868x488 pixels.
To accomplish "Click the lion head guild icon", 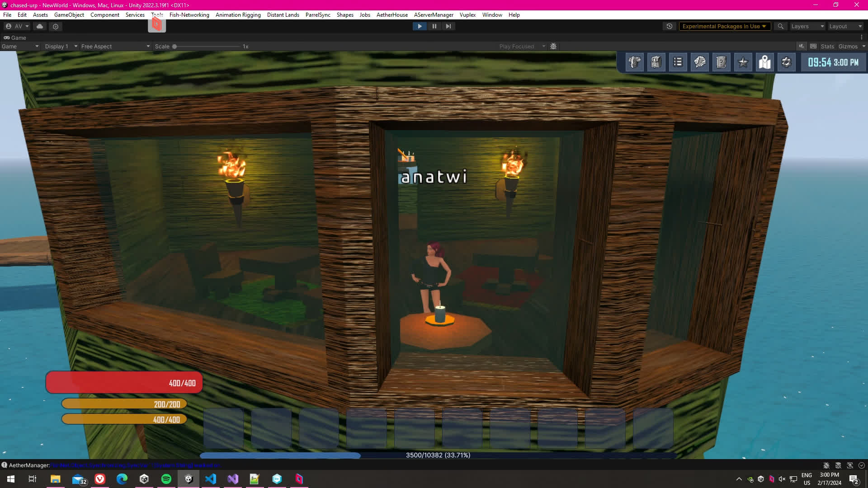I will [699, 62].
